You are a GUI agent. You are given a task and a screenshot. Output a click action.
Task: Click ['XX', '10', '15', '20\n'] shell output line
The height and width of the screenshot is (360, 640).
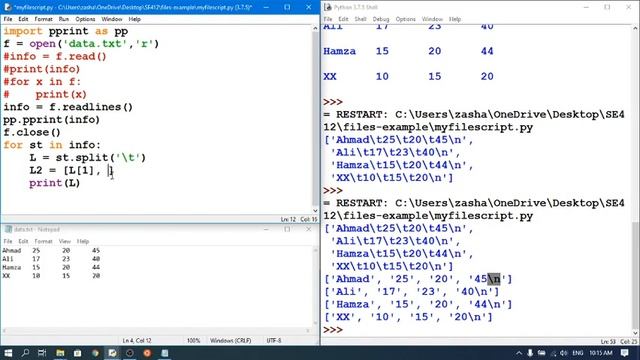point(408,317)
